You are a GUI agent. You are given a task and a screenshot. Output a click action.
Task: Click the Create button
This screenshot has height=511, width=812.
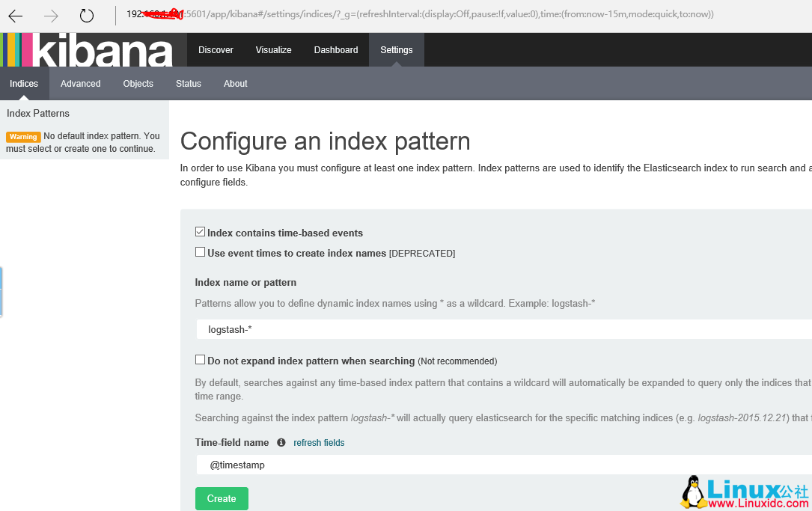222,498
